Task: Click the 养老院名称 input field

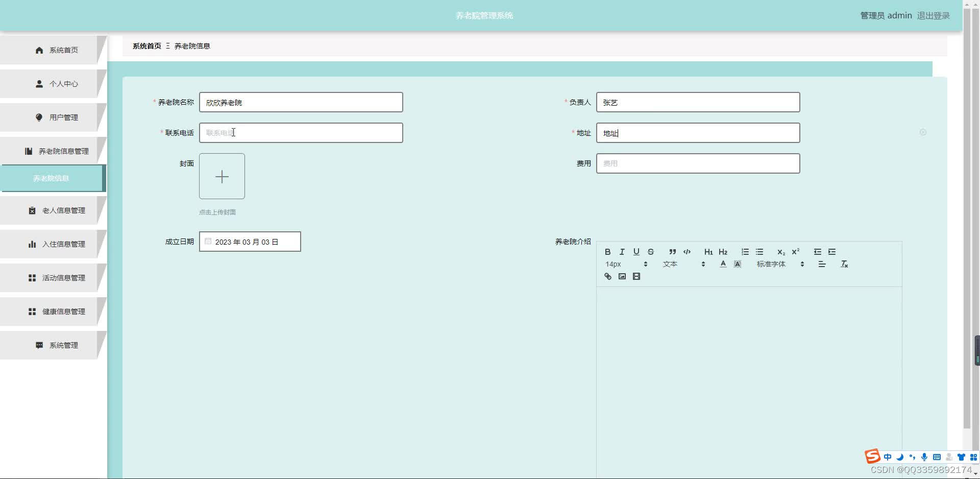Action: [x=301, y=102]
